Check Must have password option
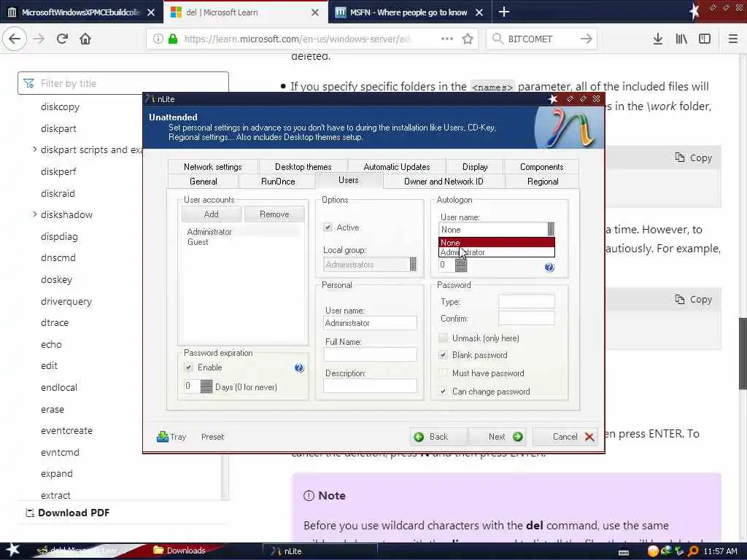This screenshot has height=560, width=747. point(443,373)
